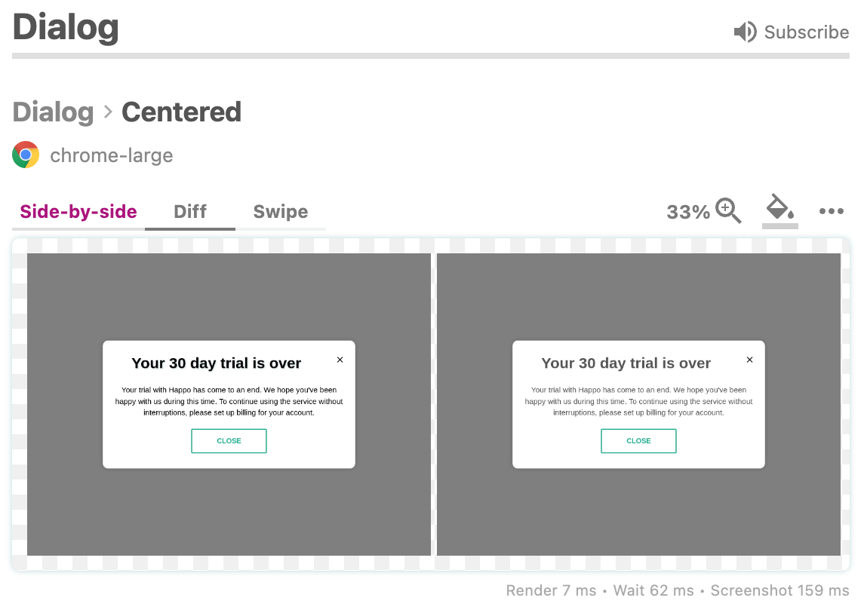Click the X on the left dialog screenshot
This screenshot has height=616, width=864.
coord(340,360)
